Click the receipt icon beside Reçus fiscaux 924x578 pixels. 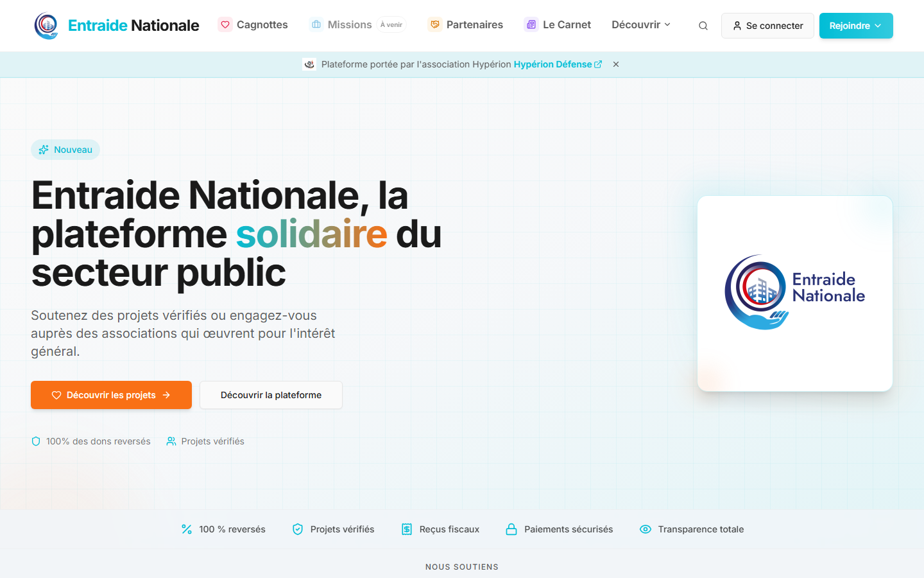[x=407, y=529]
